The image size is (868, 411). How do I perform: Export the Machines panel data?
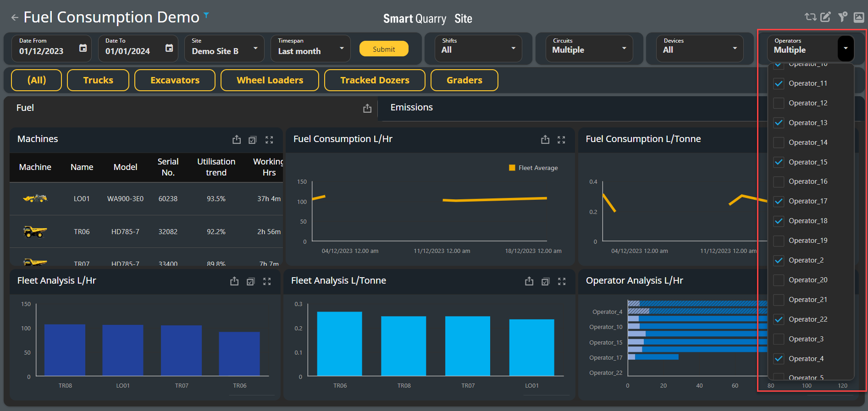pos(237,140)
